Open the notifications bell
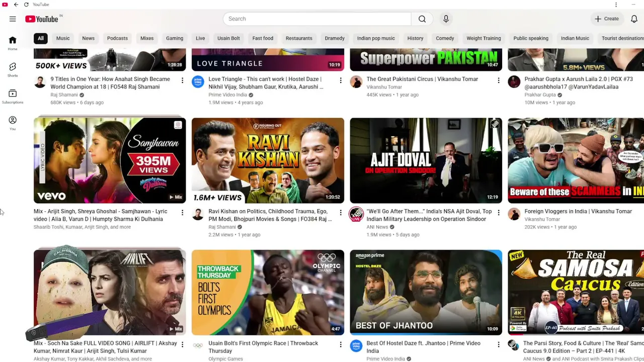644x362 pixels. pos(634,19)
